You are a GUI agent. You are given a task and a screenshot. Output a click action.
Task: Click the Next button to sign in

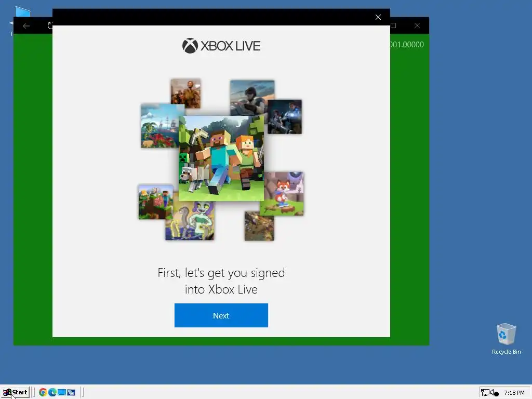pyautogui.click(x=221, y=315)
